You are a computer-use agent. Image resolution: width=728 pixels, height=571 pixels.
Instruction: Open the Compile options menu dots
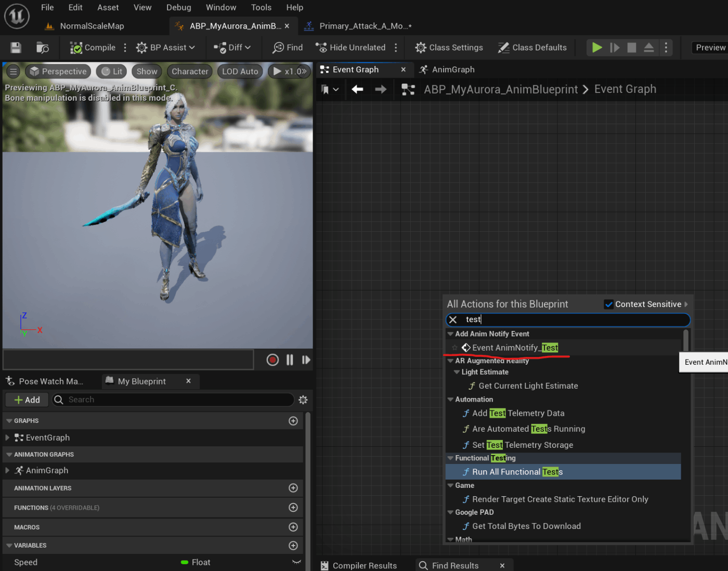point(125,48)
